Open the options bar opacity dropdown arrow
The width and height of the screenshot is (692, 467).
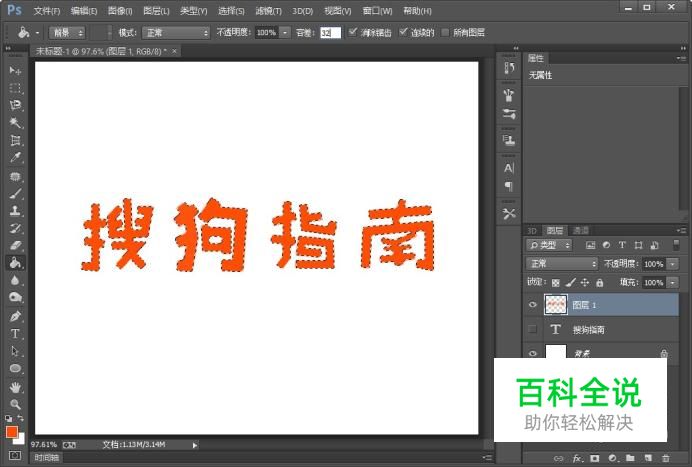[285, 32]
